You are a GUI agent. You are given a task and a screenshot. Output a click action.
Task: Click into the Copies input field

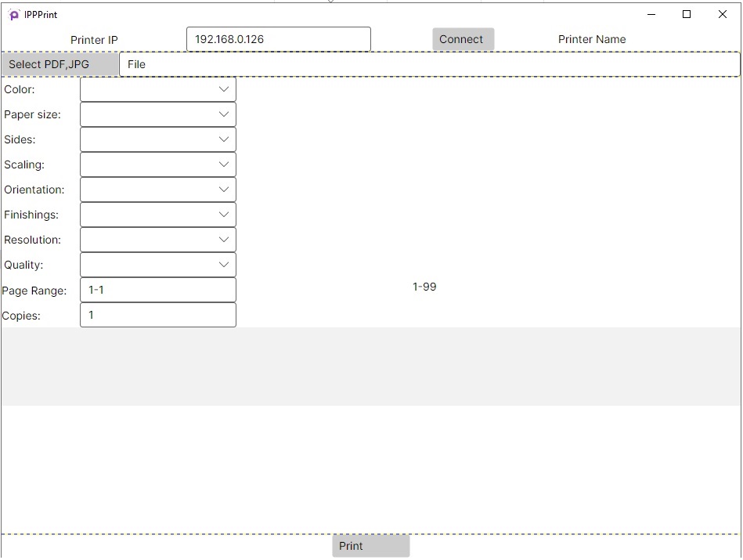157,315
